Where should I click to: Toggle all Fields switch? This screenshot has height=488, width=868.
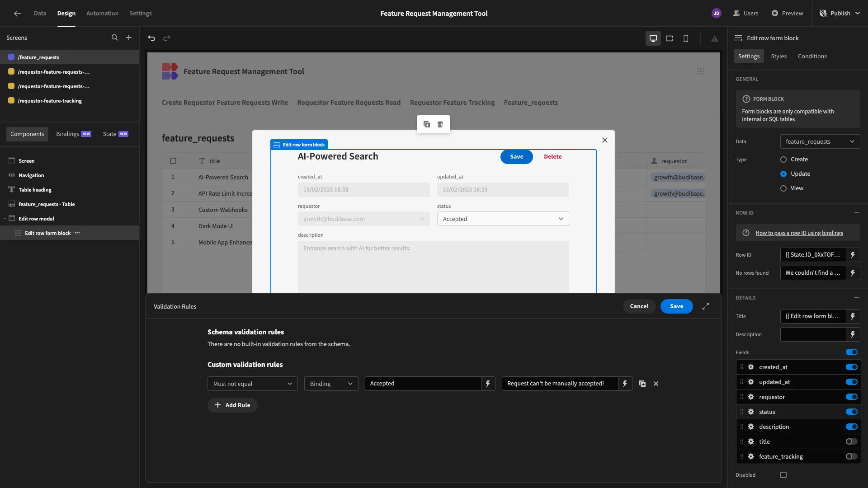(851, 352)
